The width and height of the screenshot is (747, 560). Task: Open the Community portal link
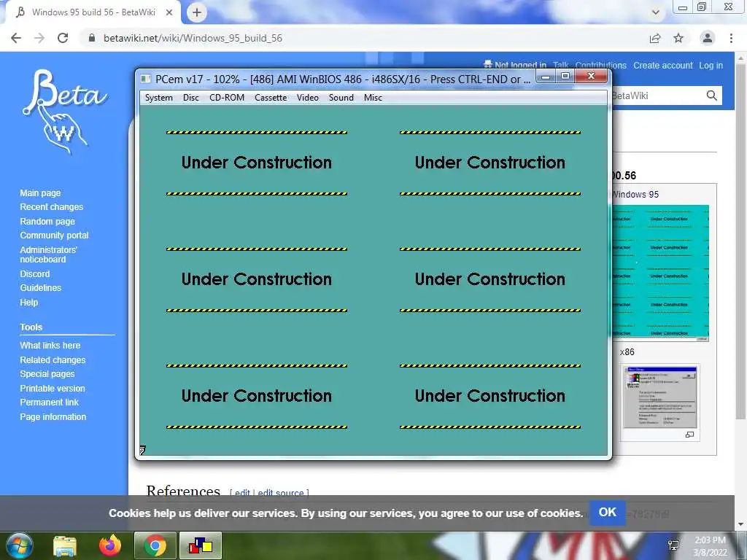coord(54,236)
